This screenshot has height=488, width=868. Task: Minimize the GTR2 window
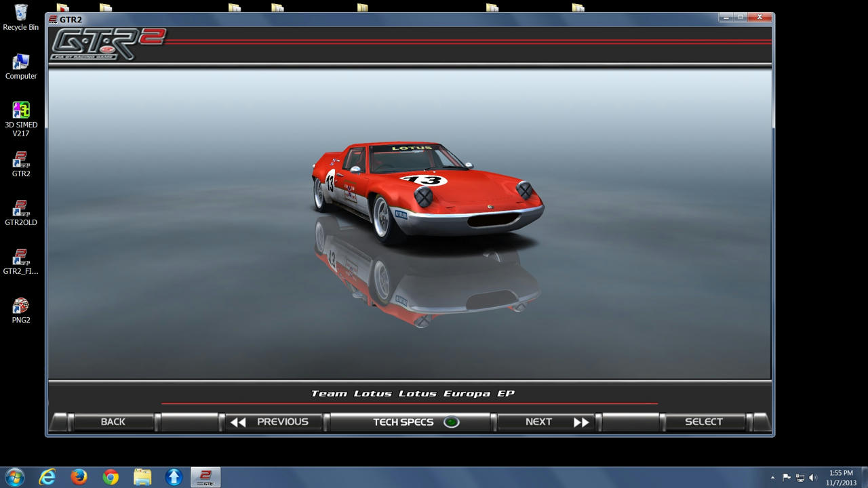(x=726, y=17)
